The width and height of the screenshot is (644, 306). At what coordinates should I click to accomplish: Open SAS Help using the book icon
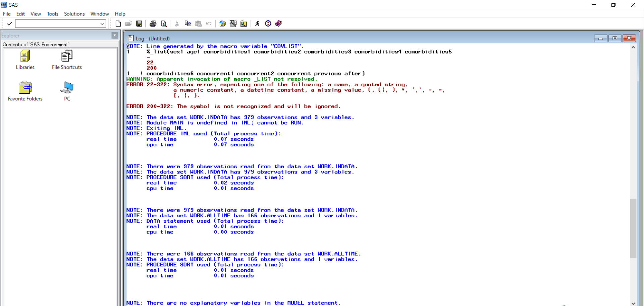[279, 24]
